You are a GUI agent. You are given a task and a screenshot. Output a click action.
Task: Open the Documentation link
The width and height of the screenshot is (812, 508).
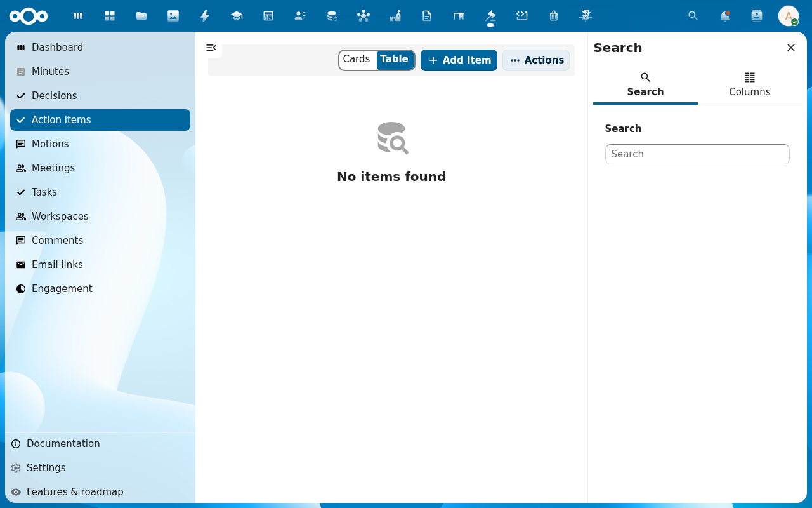pos(100,444)
